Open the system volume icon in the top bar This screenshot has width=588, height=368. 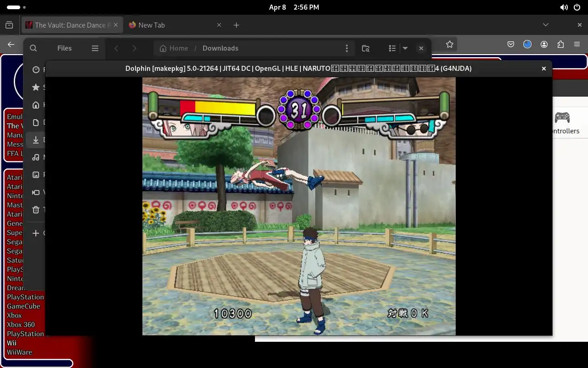[564, 7]
